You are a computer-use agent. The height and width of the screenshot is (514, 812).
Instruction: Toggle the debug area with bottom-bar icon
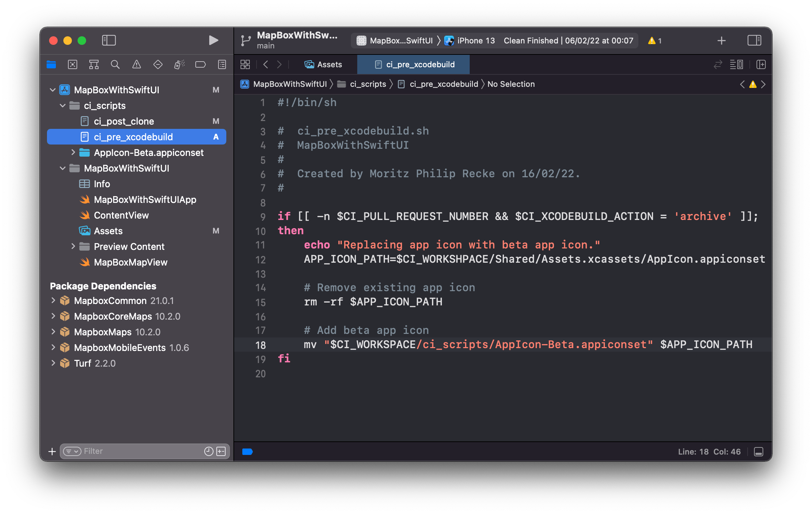point(758,451)
